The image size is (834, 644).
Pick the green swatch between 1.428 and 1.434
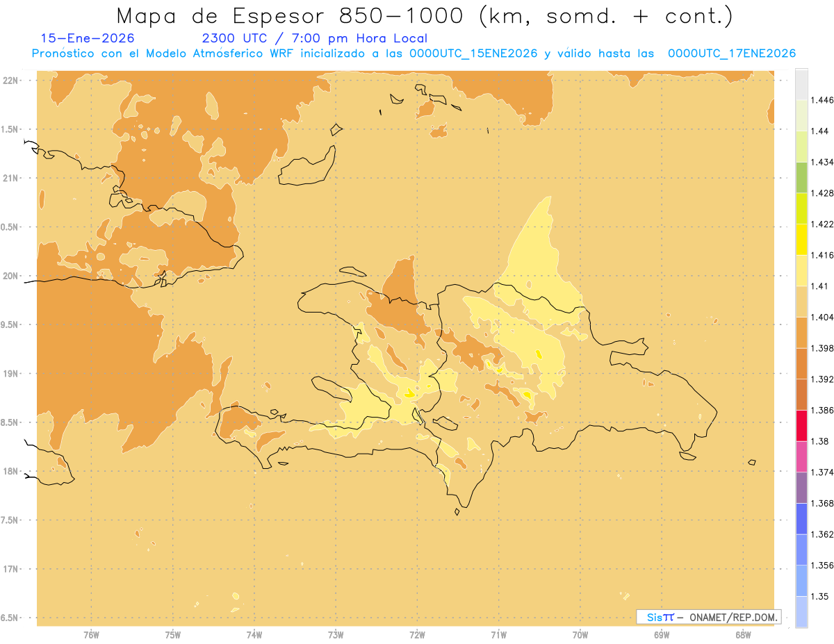tap(801, 177)
